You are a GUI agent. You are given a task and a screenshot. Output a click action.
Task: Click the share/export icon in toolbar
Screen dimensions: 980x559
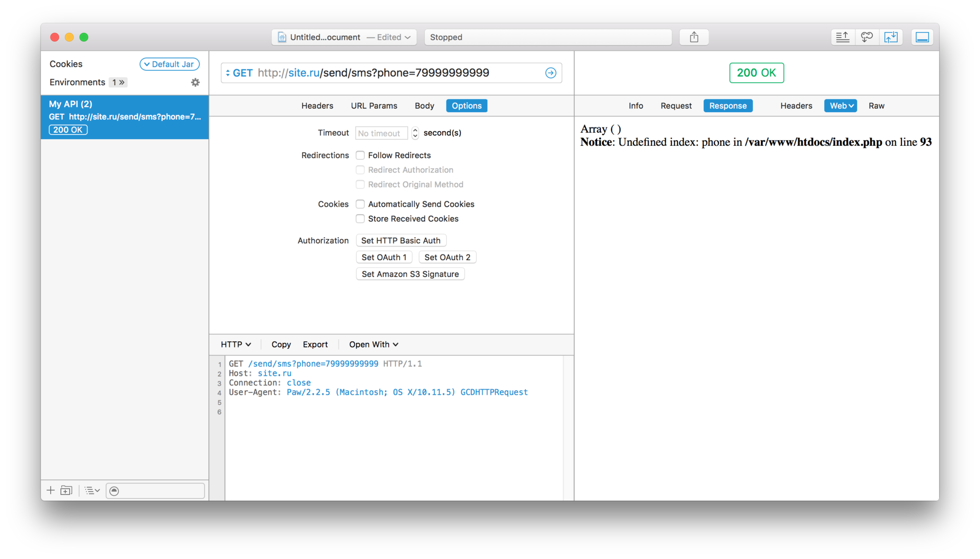point(694,36)
